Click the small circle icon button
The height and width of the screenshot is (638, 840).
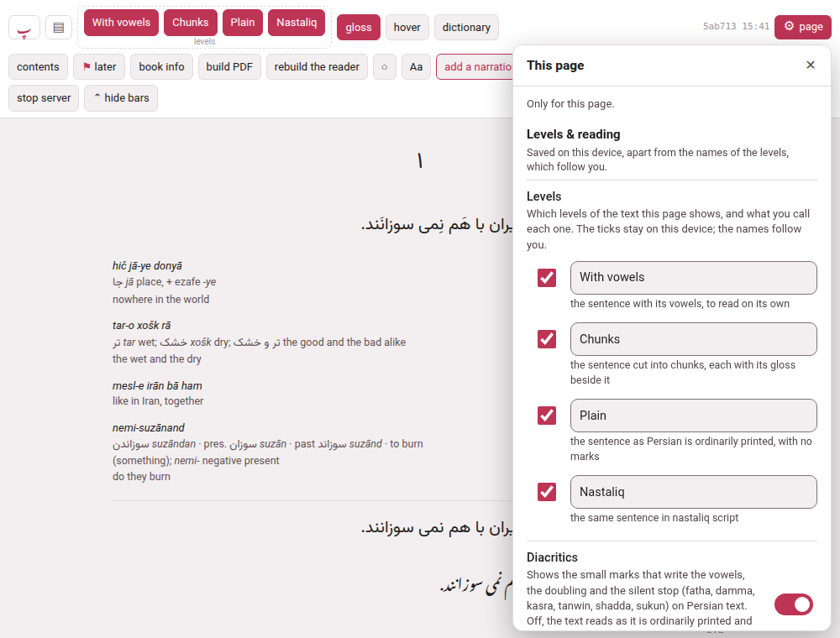pyautogui.click(x=384, y=67)
